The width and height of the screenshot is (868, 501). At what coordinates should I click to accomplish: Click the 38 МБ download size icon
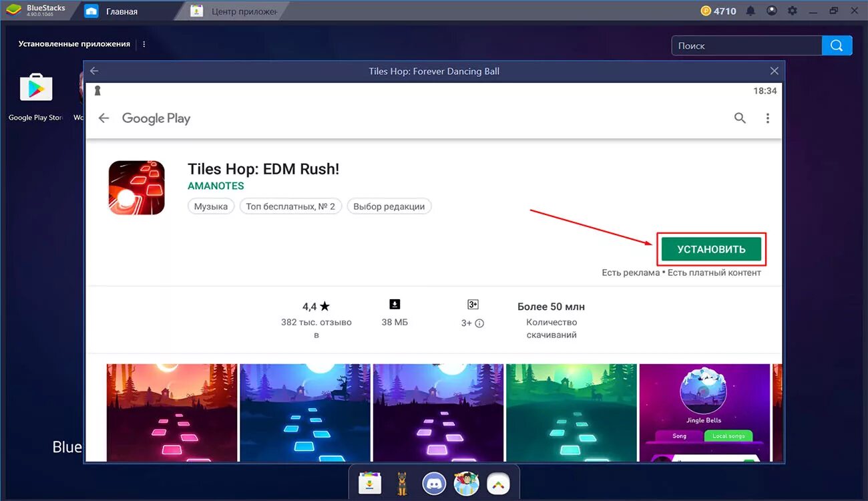(x=395, y=305)
